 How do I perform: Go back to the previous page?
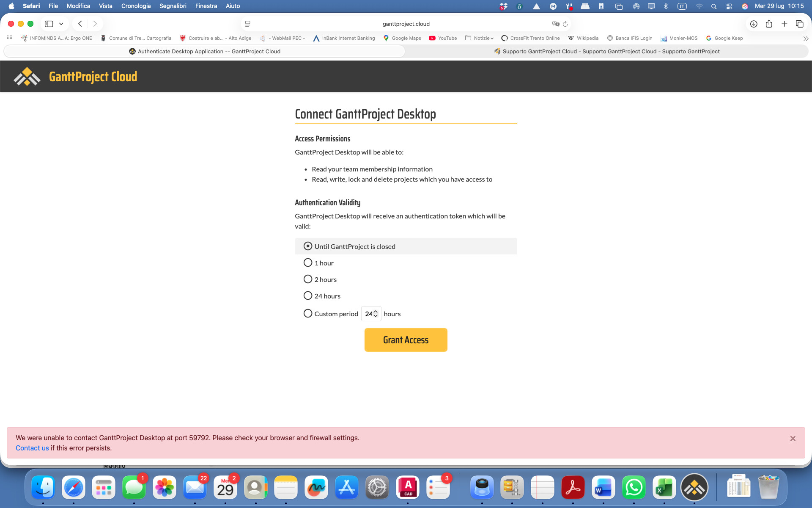(x=80, y=24)
